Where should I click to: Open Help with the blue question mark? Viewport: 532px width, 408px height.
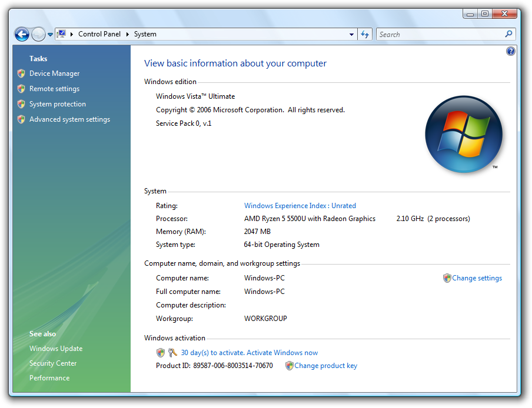[x=511, y=51]
